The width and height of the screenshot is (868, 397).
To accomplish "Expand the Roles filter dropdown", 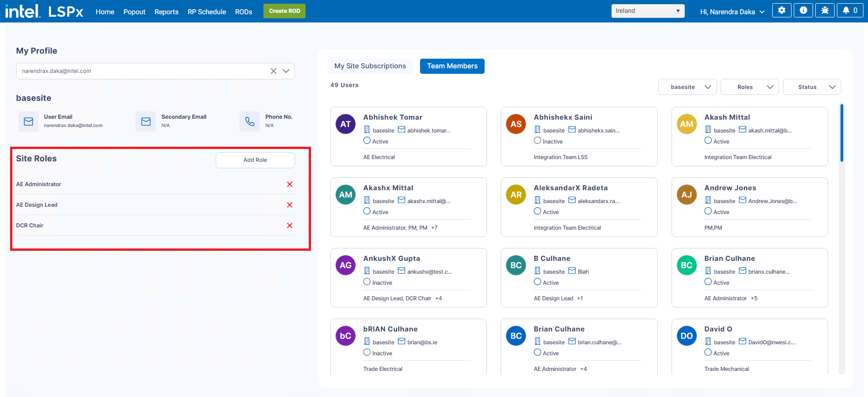I will pos(749,87).
